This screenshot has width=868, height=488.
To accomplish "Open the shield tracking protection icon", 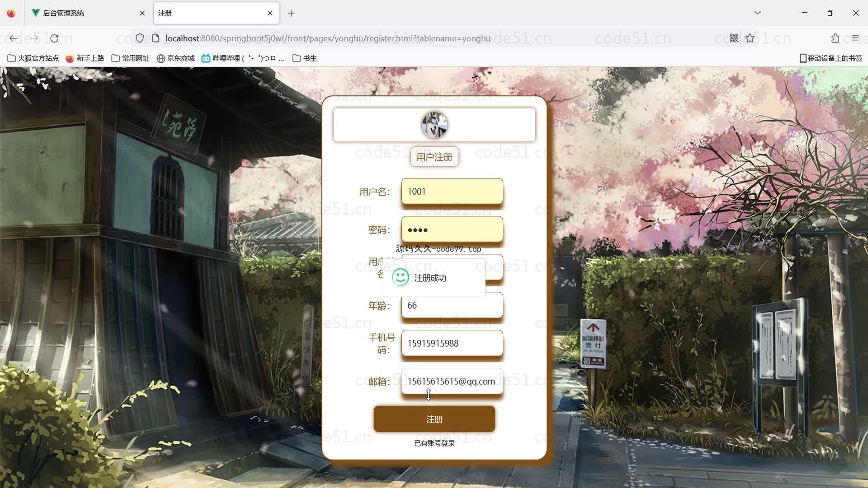I will (140, 38).
